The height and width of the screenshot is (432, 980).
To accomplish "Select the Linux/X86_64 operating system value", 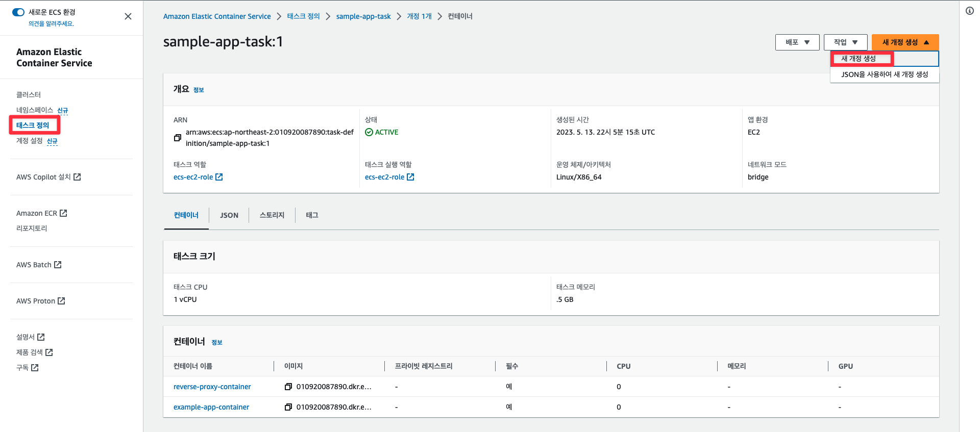I will pyautogui.click(x=579, y=177).
